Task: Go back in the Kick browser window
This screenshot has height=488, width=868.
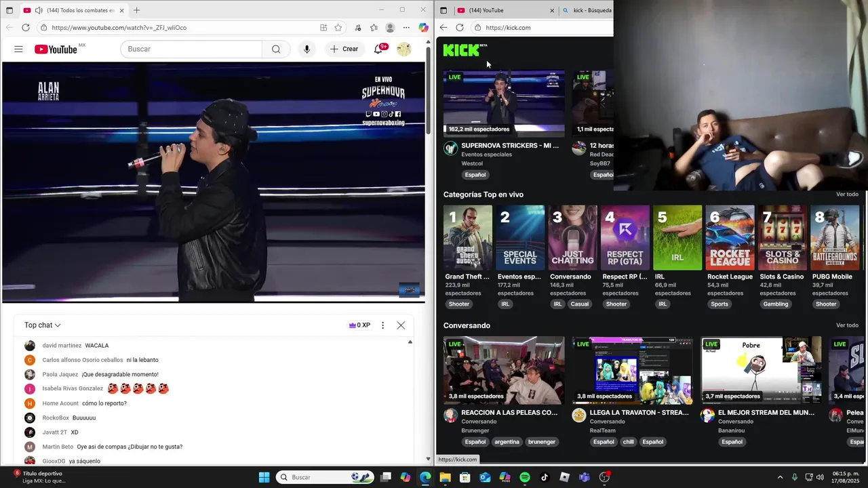Action: point(443,28)
